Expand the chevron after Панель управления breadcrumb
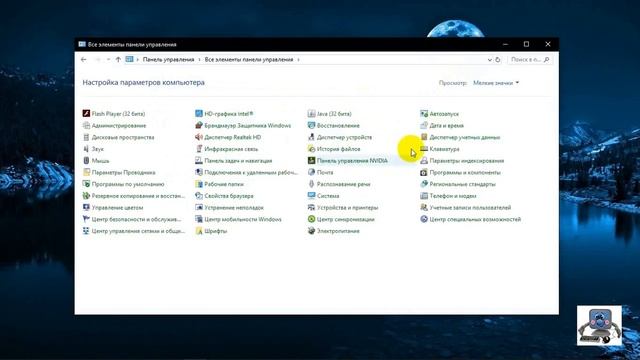This screenshot has height=360, width=640. 199,60
